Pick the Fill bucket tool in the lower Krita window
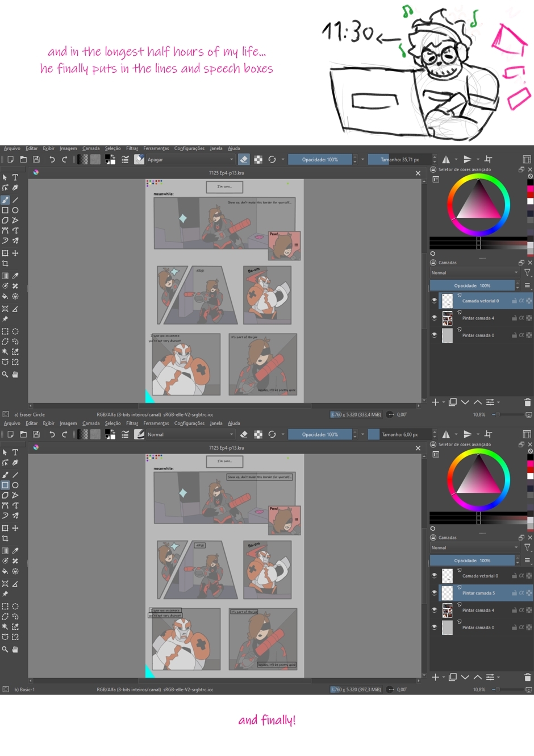 pyautogui.click(x=5, y=571)
